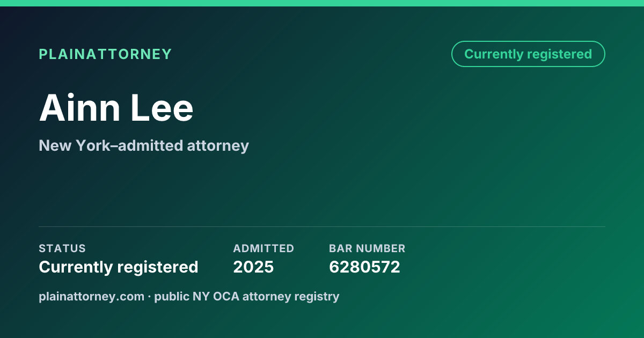Screen dimensions: 644x338
Task: Click the New York–admitted attorney subtitle
Action: click(144, 145)
